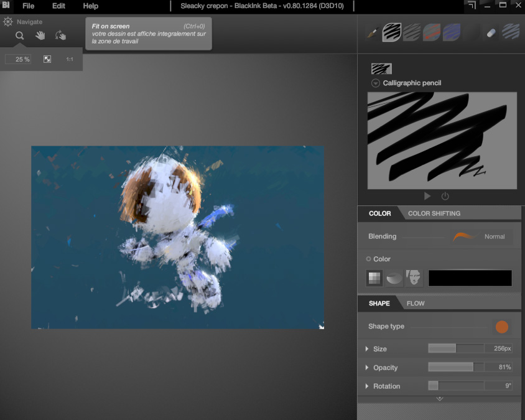The height and width of the screenshot is (420, 525).
Task: Select the paintbrush icon in brush bar
Action: [372, 33]
